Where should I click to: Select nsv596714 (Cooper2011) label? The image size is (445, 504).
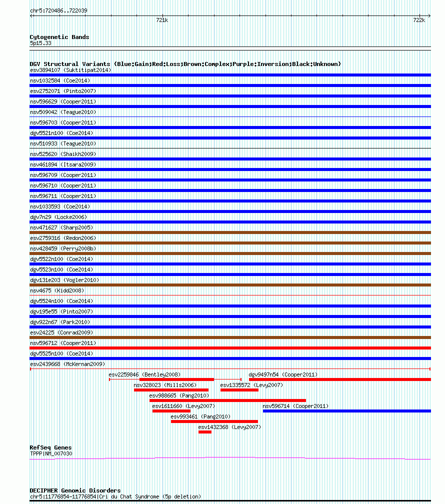(x=295, y=406)
